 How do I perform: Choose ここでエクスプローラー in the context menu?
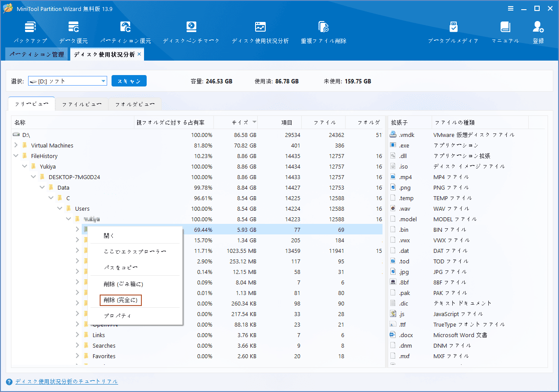coord(135,252)
